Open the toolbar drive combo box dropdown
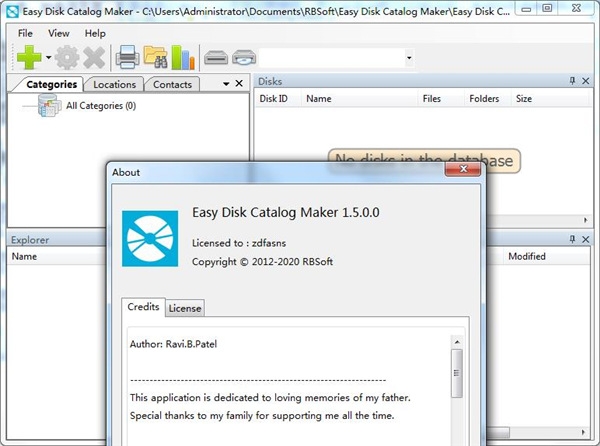This screenshot has width=600, height=446. [x=409, y=58]
